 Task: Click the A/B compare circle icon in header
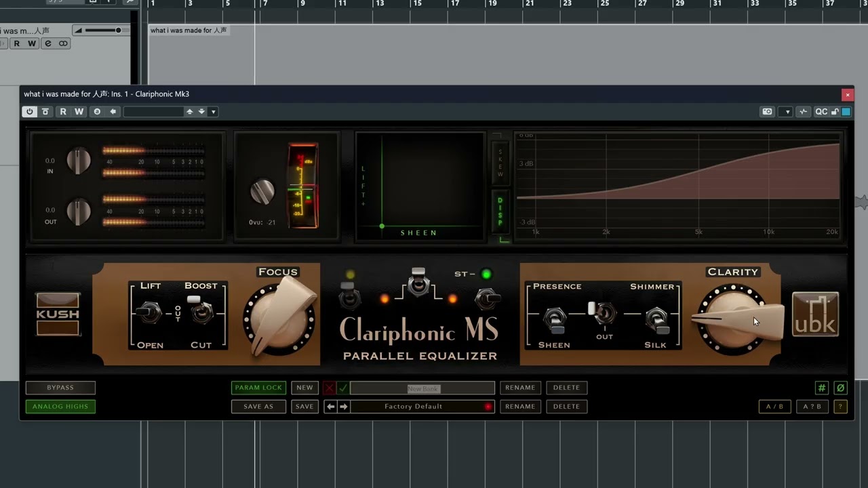coord(97,112)
